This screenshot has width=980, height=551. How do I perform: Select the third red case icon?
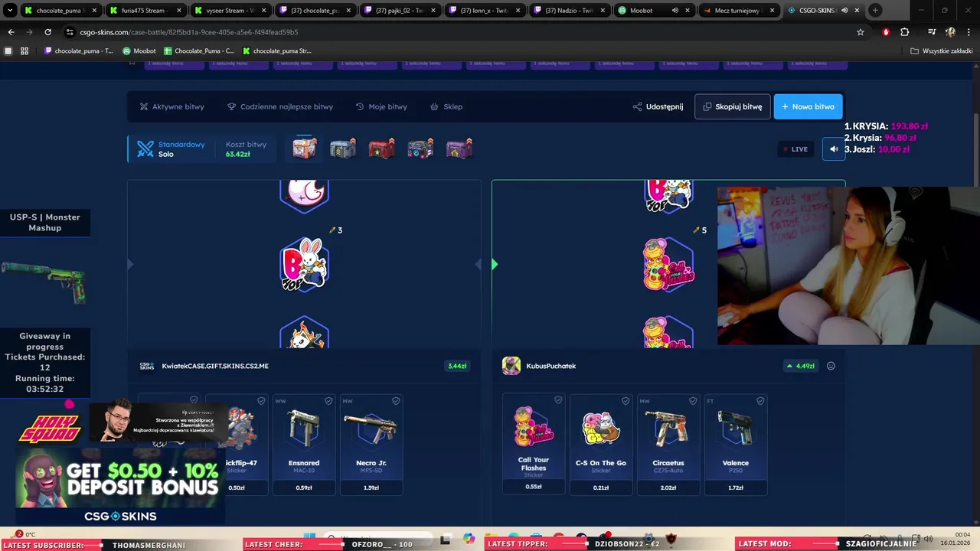pos(381,148)
